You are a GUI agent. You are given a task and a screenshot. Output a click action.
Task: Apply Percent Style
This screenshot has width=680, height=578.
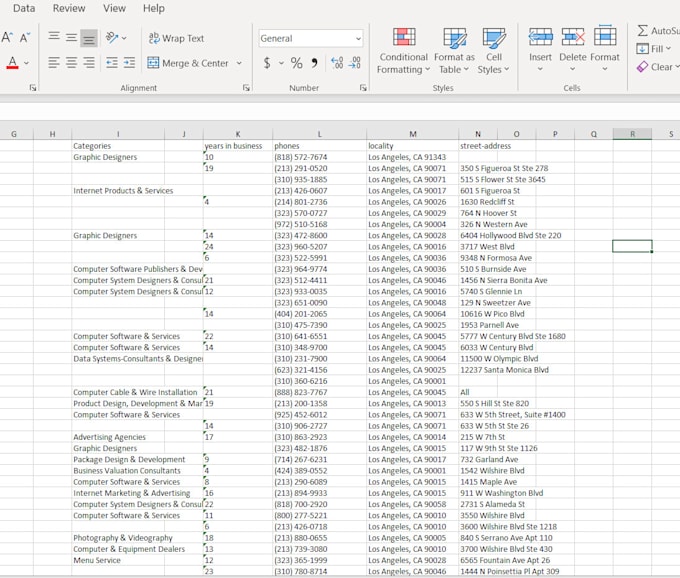[x=297, y=63]
